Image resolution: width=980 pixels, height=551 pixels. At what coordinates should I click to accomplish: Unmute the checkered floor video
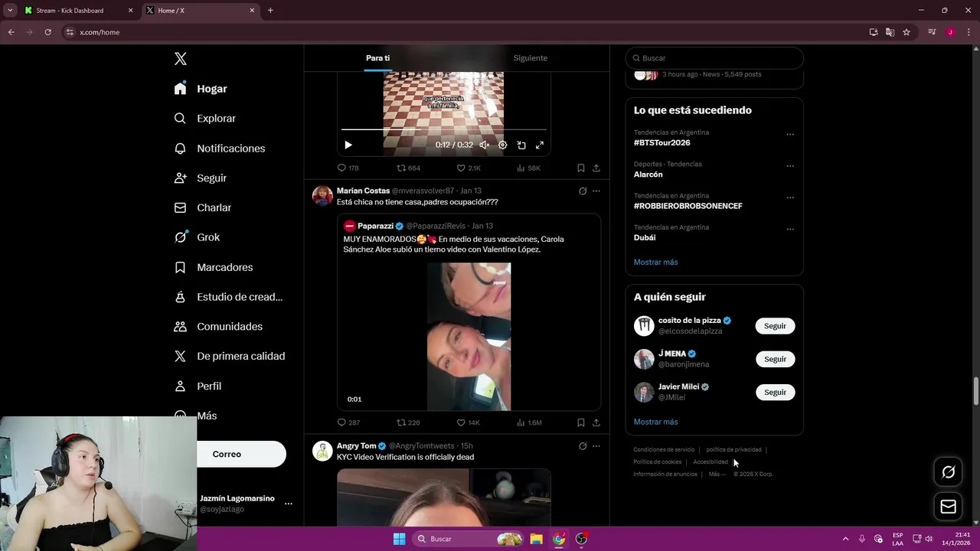coord(484,145)
